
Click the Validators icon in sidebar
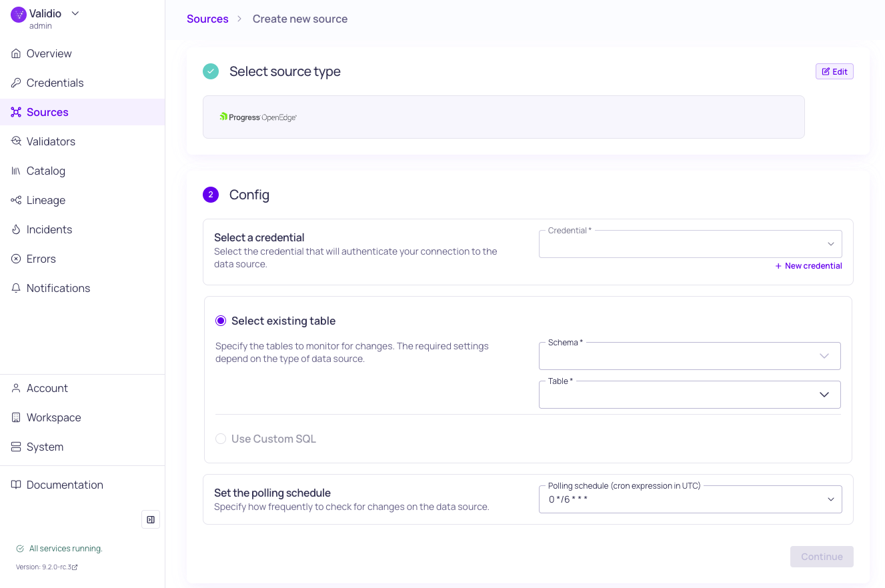[16, 141]
